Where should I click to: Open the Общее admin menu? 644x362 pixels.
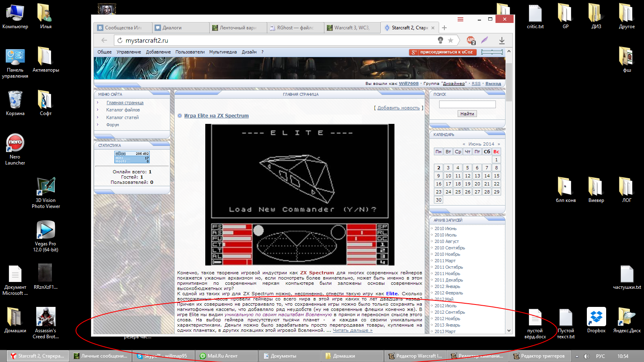105,52
